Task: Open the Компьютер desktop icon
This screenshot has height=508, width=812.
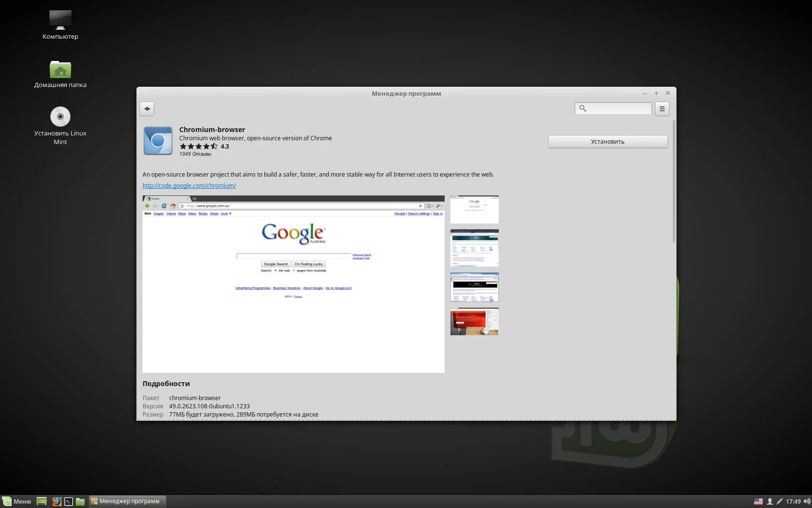Action: point(60,25)
